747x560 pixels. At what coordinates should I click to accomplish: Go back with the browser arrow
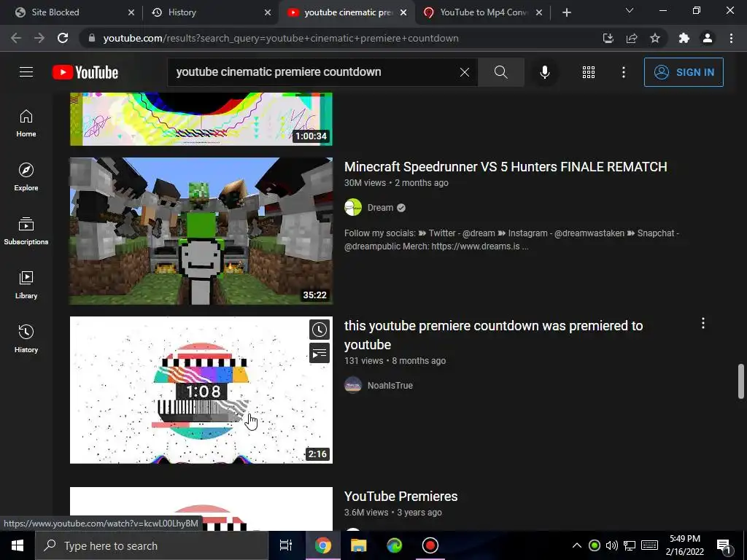coord(16,38)
